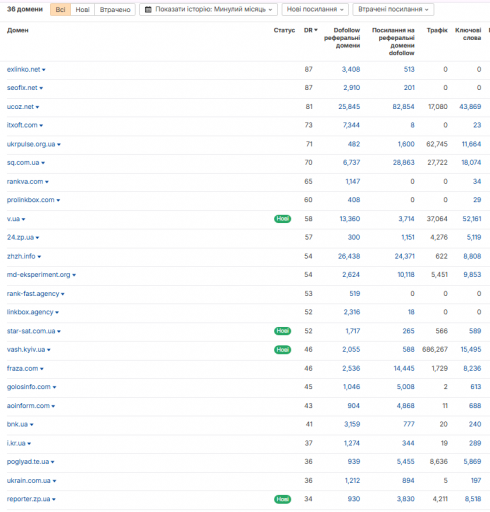
Task: Click the calendar icon in history button
Action: tap(148, 9)
